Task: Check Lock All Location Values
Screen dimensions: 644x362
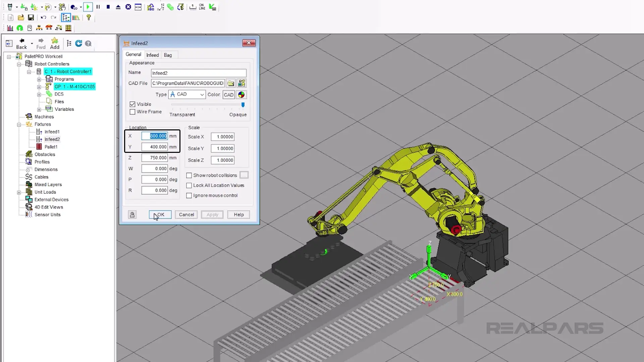Action: 189,185
